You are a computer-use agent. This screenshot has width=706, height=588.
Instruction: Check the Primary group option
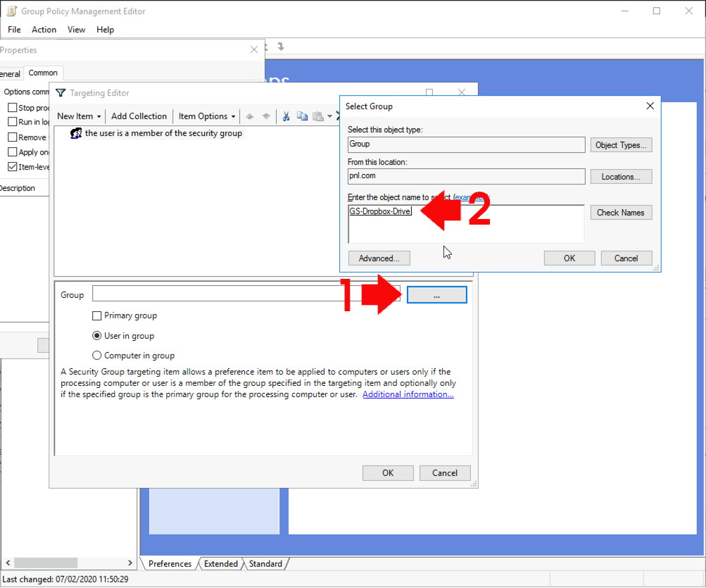(x=96, y=315)
